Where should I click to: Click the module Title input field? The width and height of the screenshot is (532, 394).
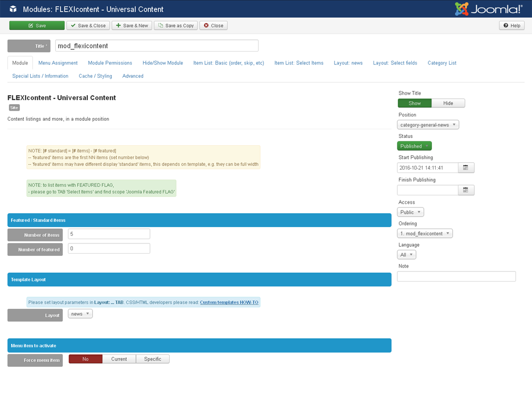click(x=157, y=46)
